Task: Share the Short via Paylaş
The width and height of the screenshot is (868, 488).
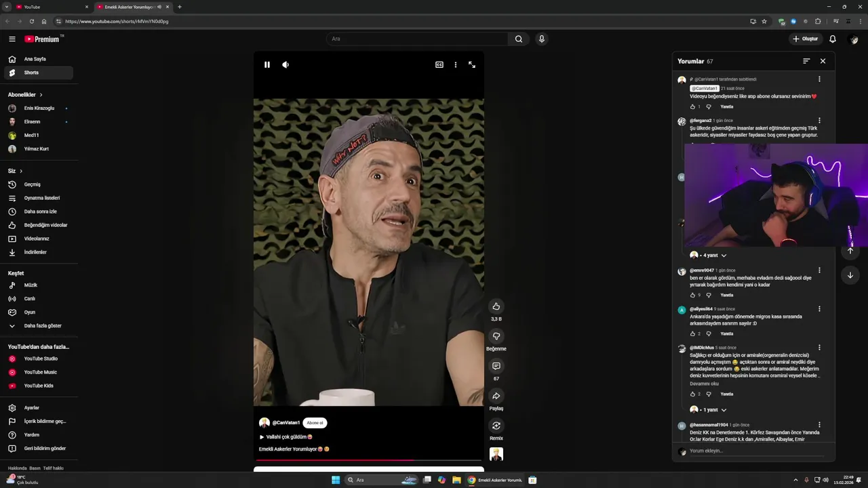Action: tap(496, 396)
